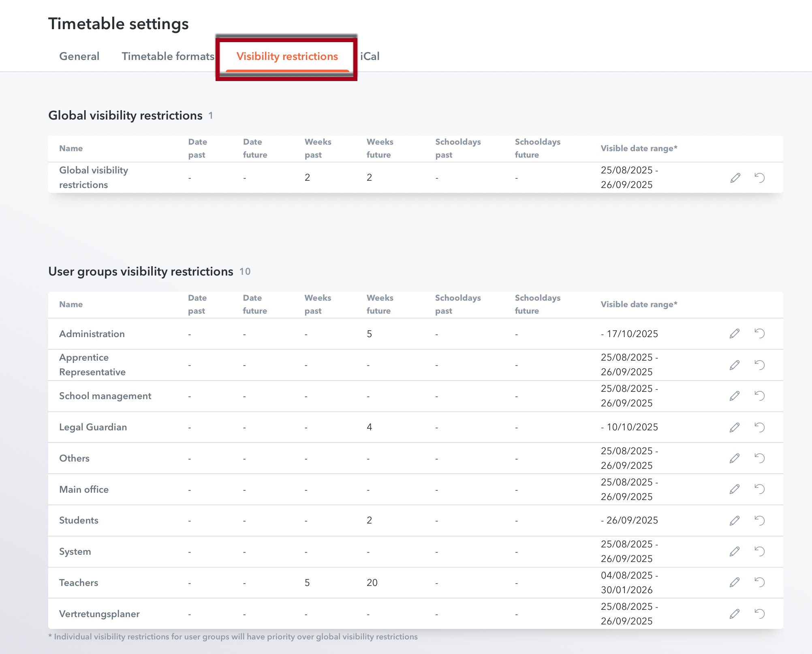812x654 pixels.
Task: Click the Teachers visible date range
Action: pyautogui.click(x=629, y=582)
